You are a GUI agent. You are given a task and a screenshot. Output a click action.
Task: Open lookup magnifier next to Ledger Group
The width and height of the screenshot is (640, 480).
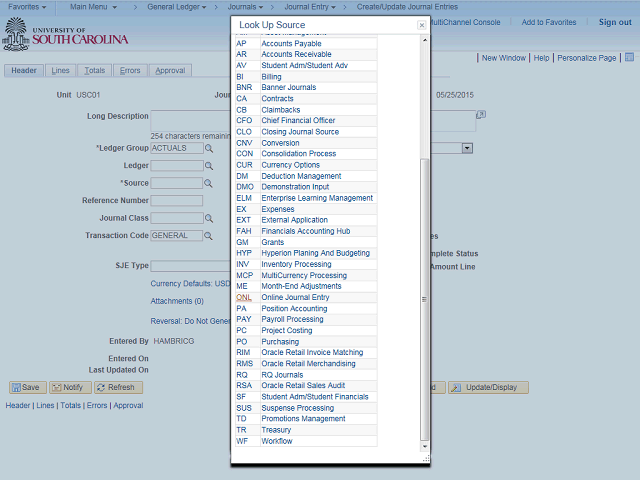tap(209, 148)
